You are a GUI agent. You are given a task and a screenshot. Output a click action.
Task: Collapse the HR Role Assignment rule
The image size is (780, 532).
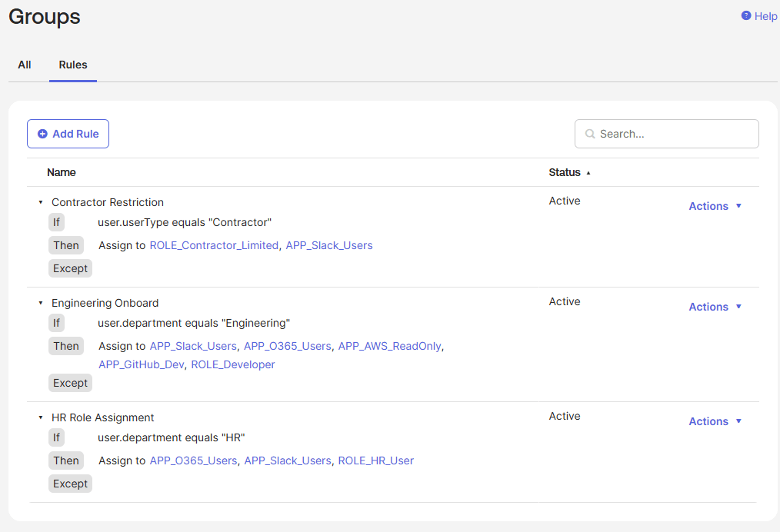[x=41, y=418]
